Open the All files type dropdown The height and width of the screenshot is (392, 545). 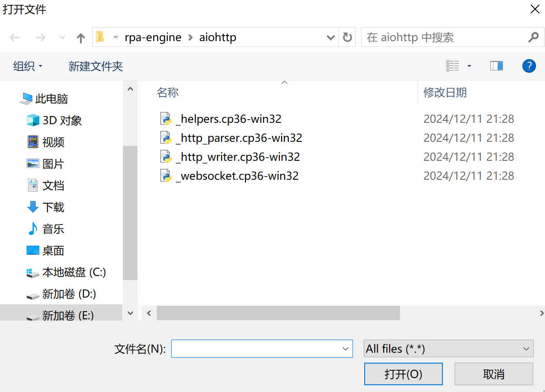click(x=449, y=349)
